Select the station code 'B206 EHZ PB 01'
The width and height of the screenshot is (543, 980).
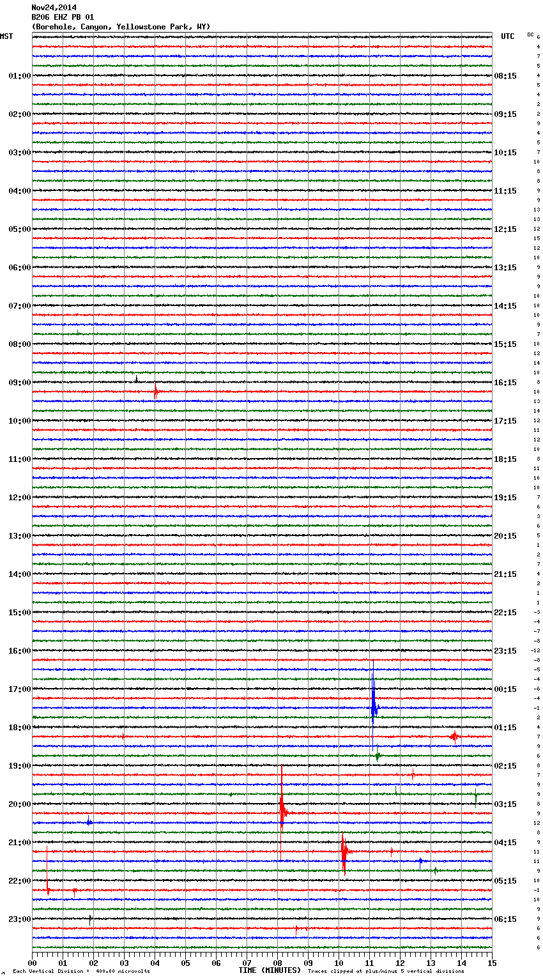tap(63, 17)
